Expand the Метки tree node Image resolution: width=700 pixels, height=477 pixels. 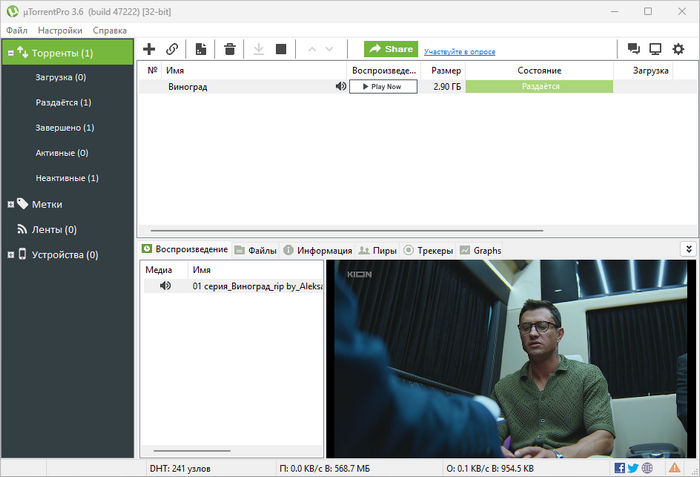point(11,205)
